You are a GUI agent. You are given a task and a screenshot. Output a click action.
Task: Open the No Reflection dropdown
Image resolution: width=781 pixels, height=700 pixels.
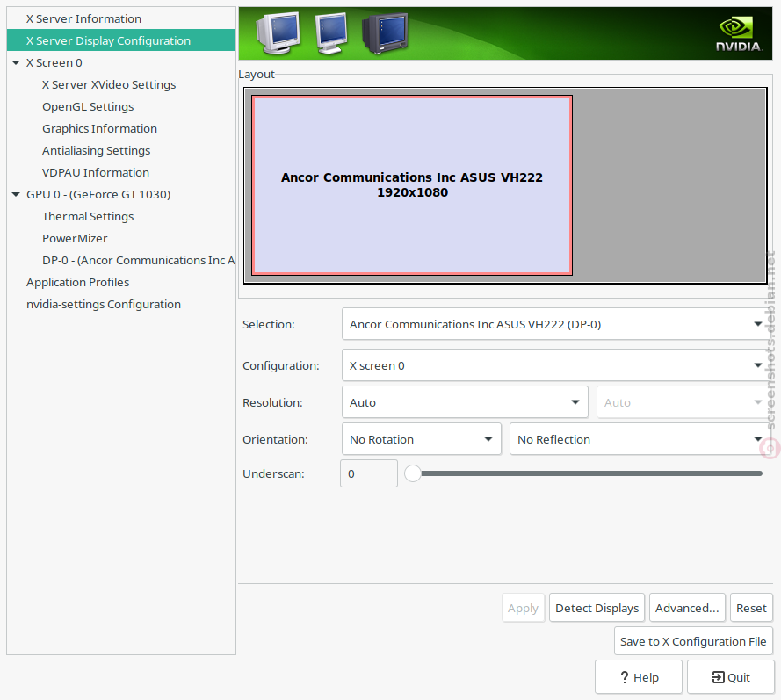[640, 439]
